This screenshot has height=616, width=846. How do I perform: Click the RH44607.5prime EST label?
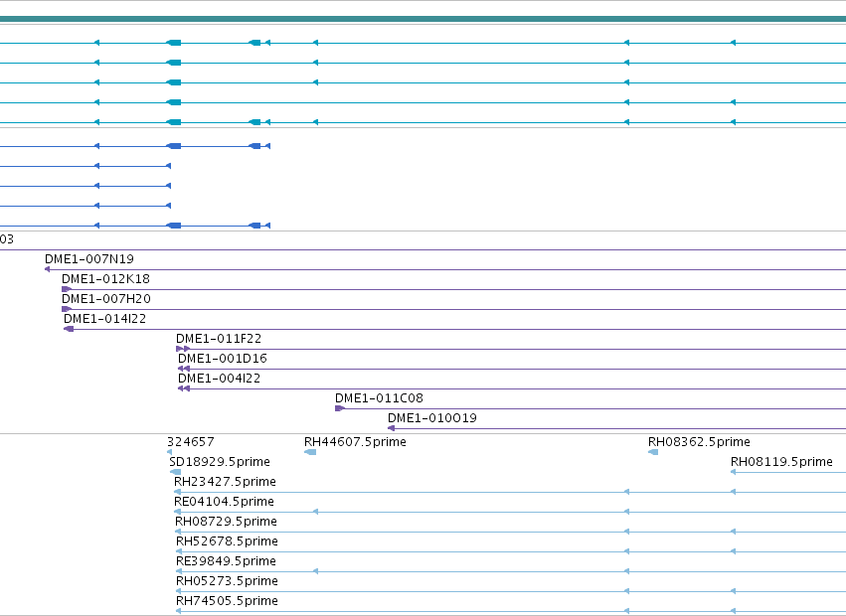(355, 442)
